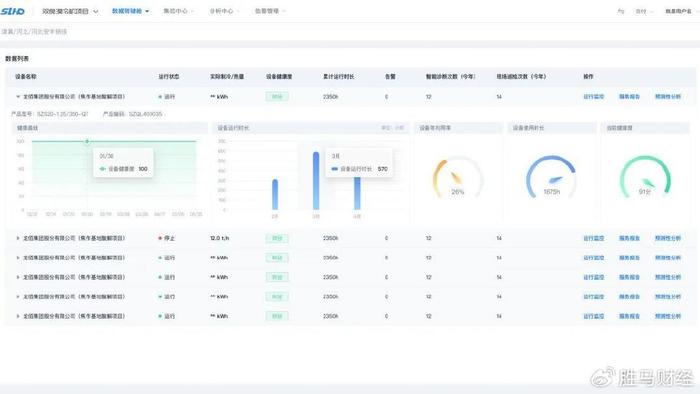700x394 pixels.
Task: Open 运行监控 for the expanded first device
Action: click(593, 96)
